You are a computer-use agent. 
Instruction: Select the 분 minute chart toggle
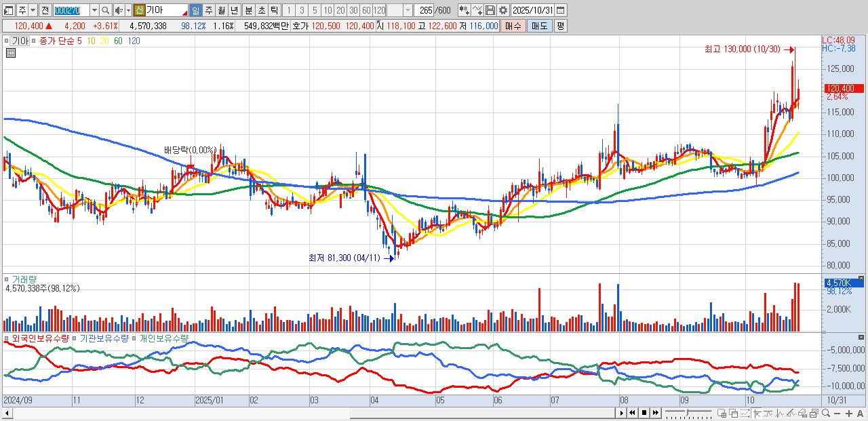click(x=248, y=10)
